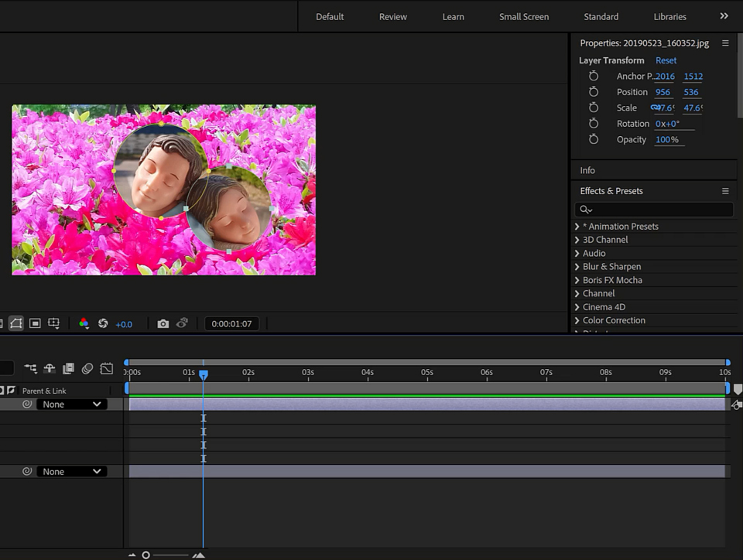Image resolution: width=743 pixels, height=560 pixels.
Task: Open the Graph Editor in the timeline
Action: tap(107, 369)
